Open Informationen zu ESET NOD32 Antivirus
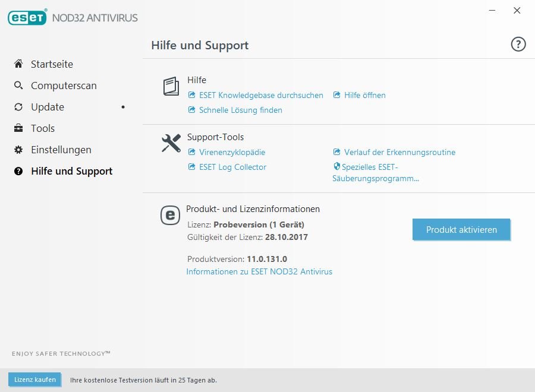Viewport: 535px width, 392px height. [x=259, y=271]
